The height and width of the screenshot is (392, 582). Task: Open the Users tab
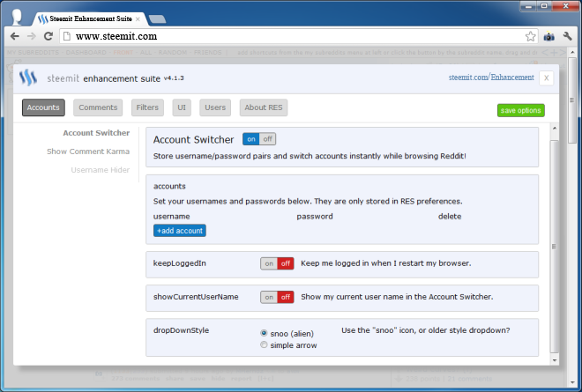tap(215, 107)
